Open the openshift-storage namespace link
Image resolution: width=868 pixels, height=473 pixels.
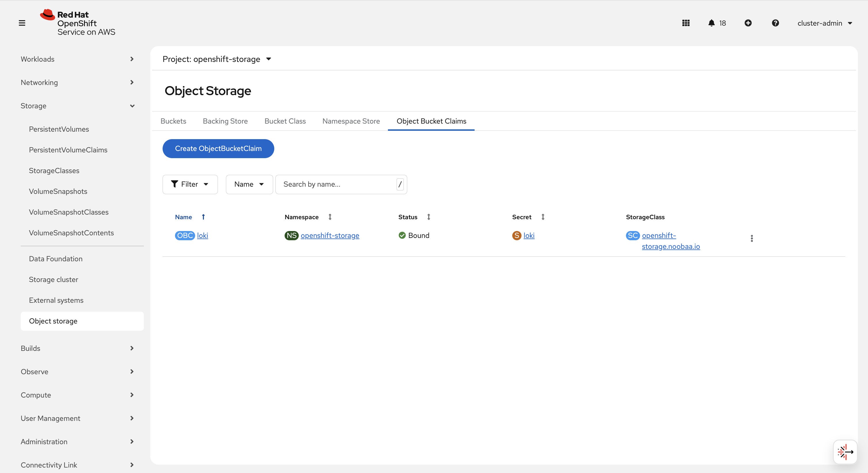tap(330, 235)
